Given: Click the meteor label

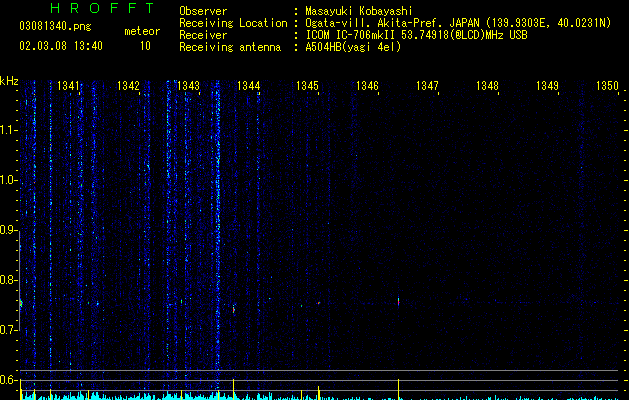Looking at the screenshot, I should click(142, 31).
